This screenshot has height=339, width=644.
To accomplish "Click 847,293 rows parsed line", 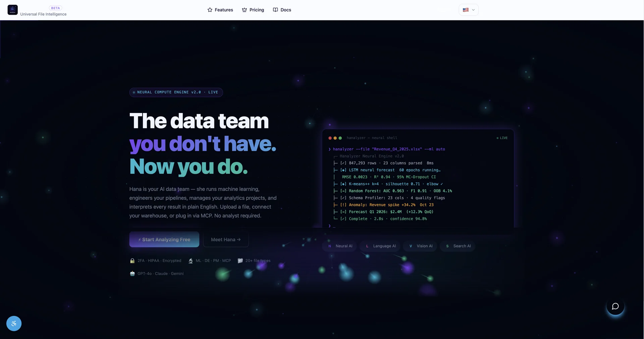I will pos(384,163).
